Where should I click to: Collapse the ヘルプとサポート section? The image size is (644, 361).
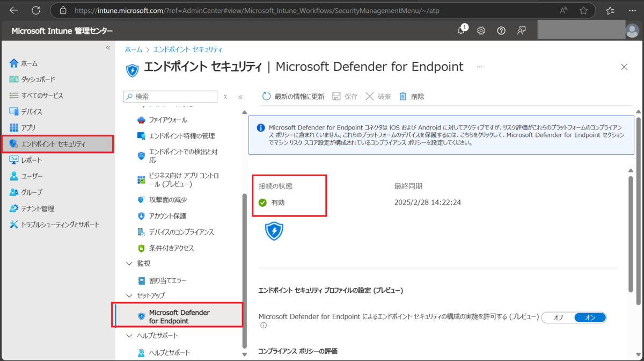coord(129,336)
